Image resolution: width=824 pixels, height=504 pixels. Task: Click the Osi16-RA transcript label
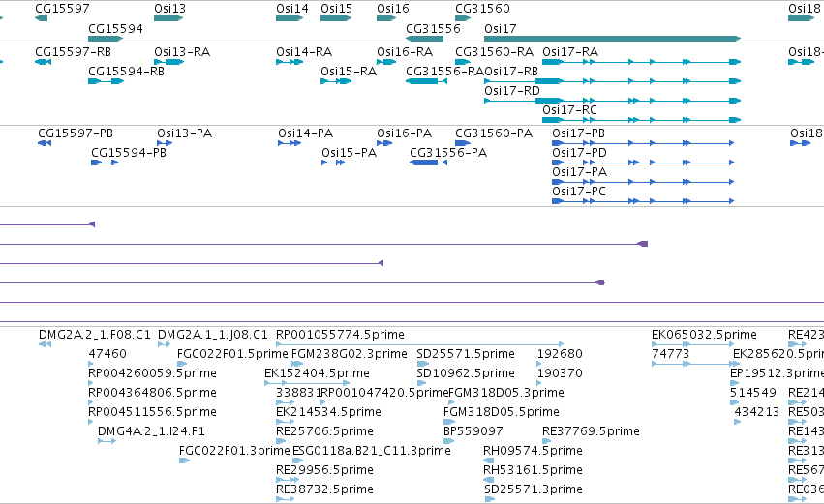coord(405,52)
